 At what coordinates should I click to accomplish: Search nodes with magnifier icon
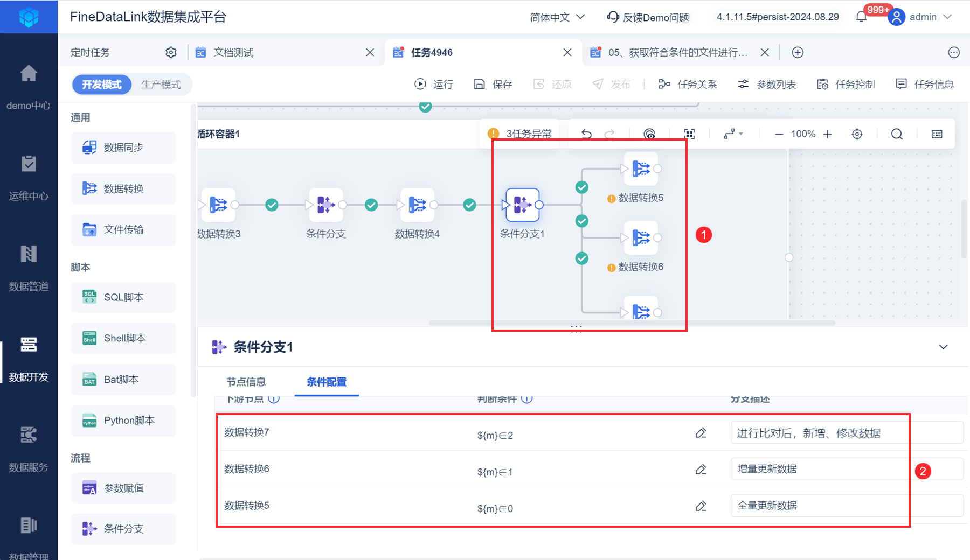point(897,134)
